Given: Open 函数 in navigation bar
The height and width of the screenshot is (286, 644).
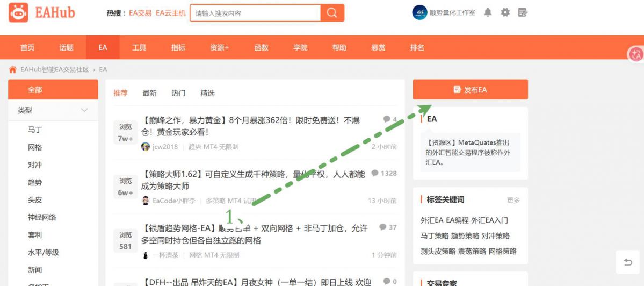Looking at the screenshot, I should [261, 48].
